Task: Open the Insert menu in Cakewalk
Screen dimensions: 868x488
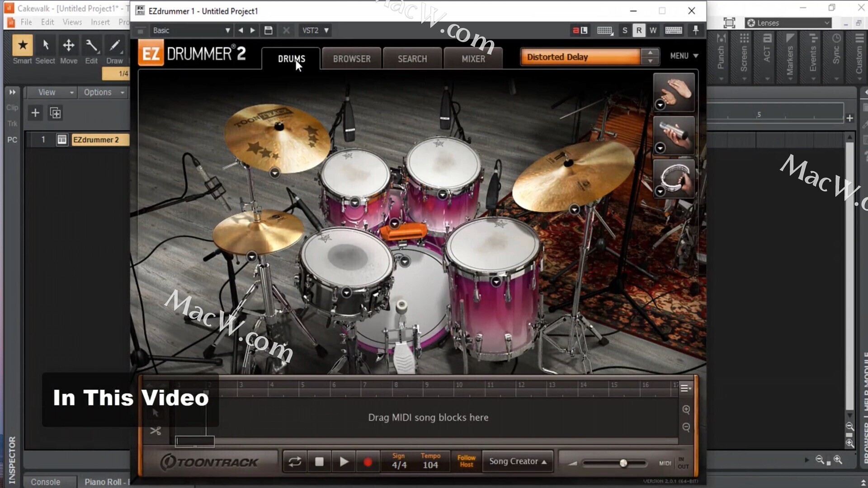Action: tap(100, 22)
